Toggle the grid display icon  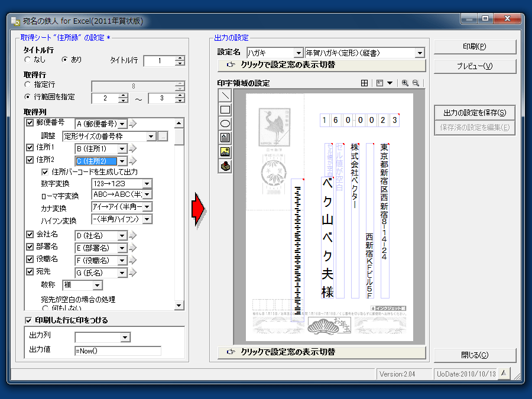(x=364, y=83)
